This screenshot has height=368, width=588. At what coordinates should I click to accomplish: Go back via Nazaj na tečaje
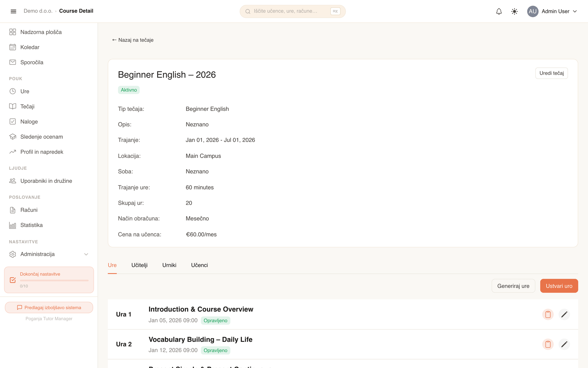click(133, 40)
